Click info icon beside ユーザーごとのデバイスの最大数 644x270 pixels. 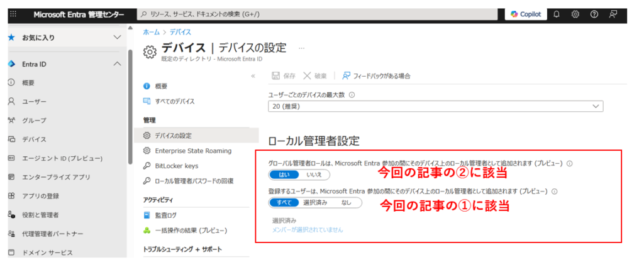352,95
